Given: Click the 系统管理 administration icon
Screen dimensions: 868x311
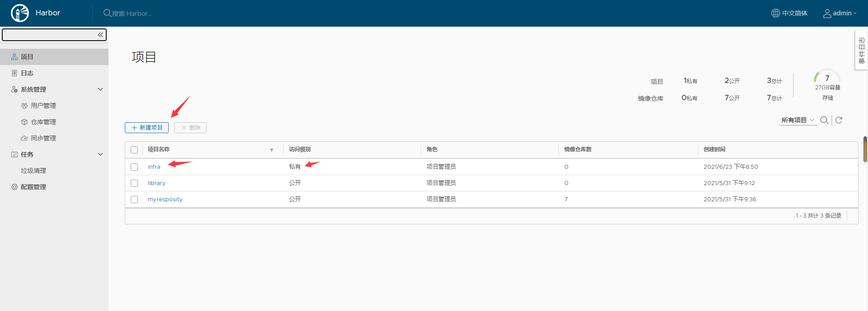Looking at the screenshot, I should tap(14, 89).
